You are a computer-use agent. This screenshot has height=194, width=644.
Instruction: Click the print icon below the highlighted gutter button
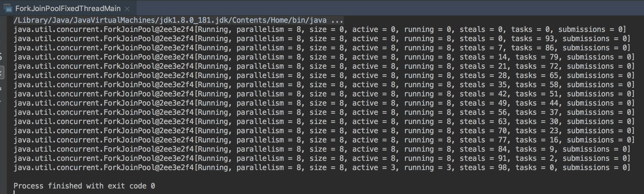[1, 89]
